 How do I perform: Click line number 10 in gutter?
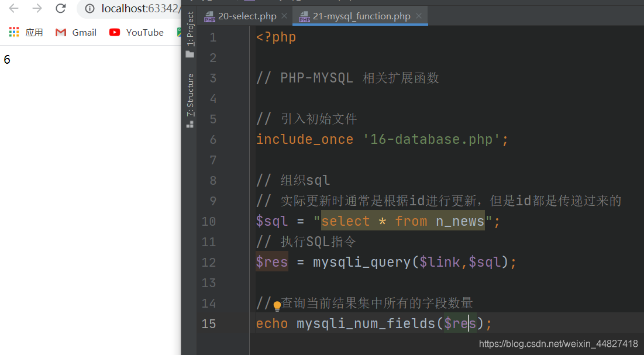pyautogui.click(x=209, y=222)
